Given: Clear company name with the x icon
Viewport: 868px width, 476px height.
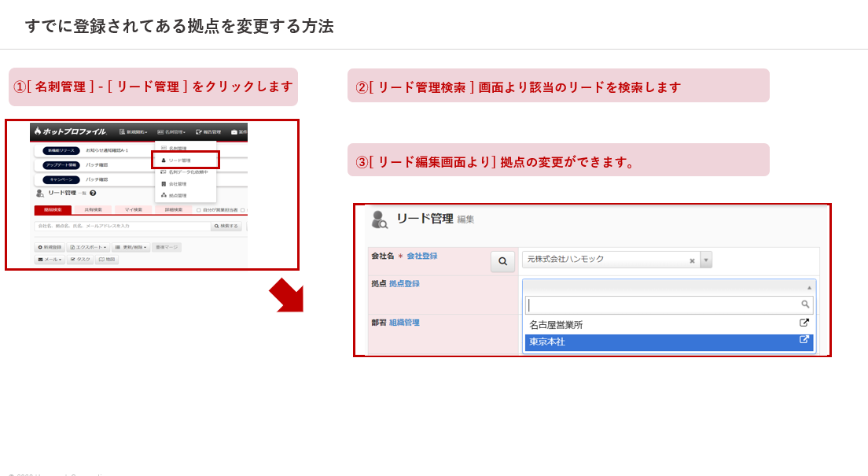Looking at the screenshot, I should coord(692,260).
